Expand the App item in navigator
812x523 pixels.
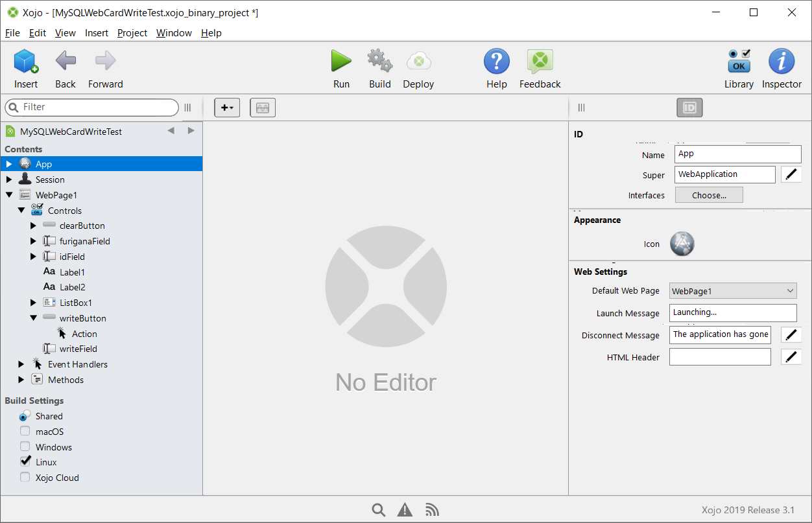(x=9, y=164)
